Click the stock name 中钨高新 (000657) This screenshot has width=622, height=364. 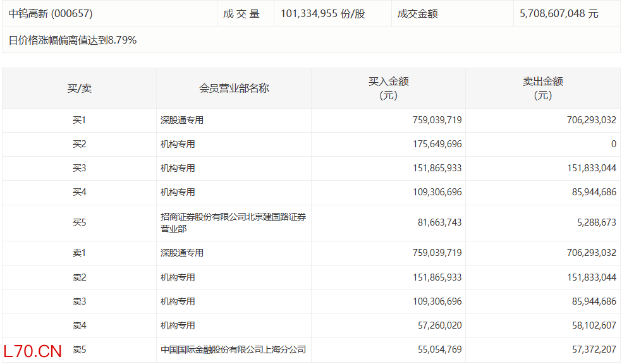coord(46,13)
